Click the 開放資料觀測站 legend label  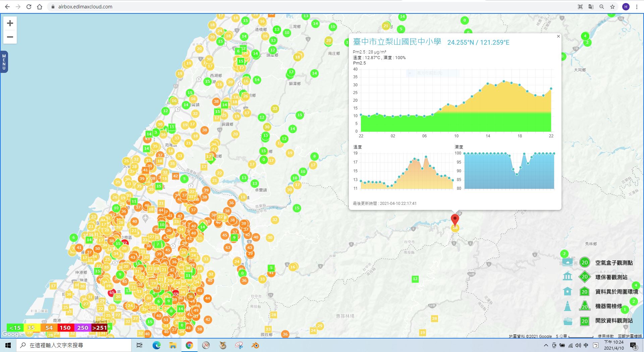click(614, 320)
